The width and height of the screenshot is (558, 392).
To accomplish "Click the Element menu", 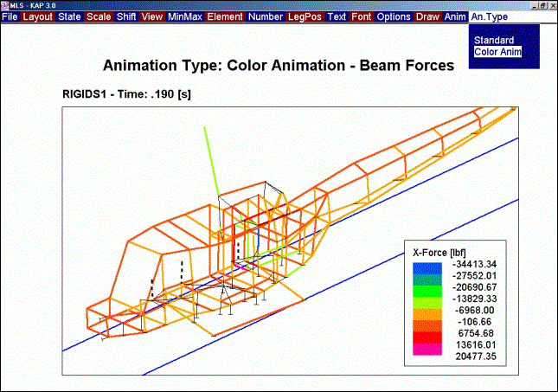I will tap(225, 16).
